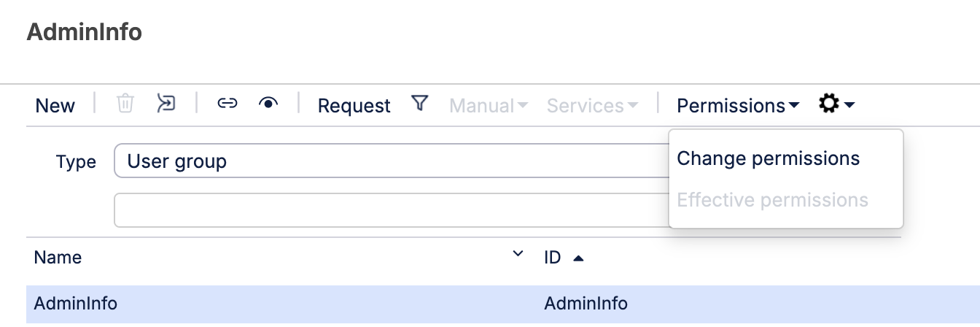Screen dimensions: 980x327
Task: Expand the chevron in the Name column header
Action: (x=518, y=255)
